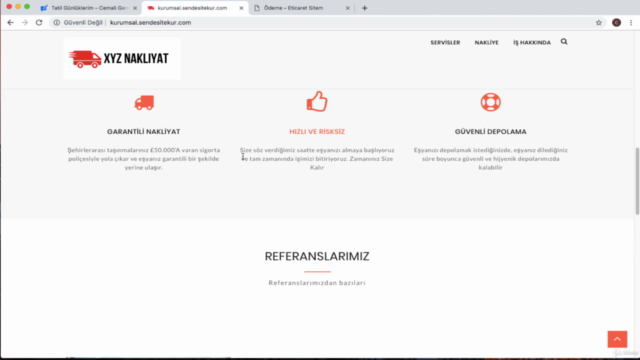
Task: Click the GÜVENLİ DEPOLAMA heading
Action: pos(491,131)
